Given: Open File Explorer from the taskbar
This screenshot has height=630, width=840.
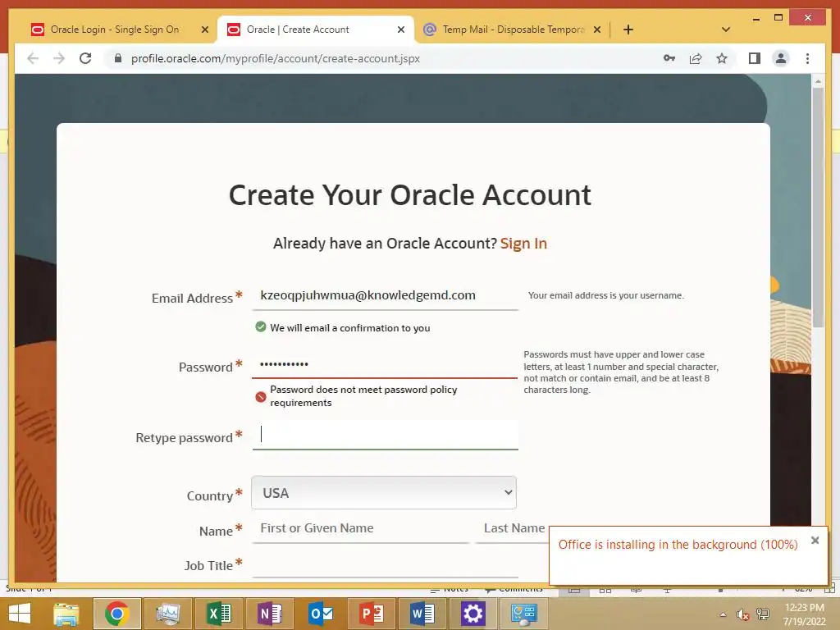Looking at the screenshot, I should click(x=66, y=614).
